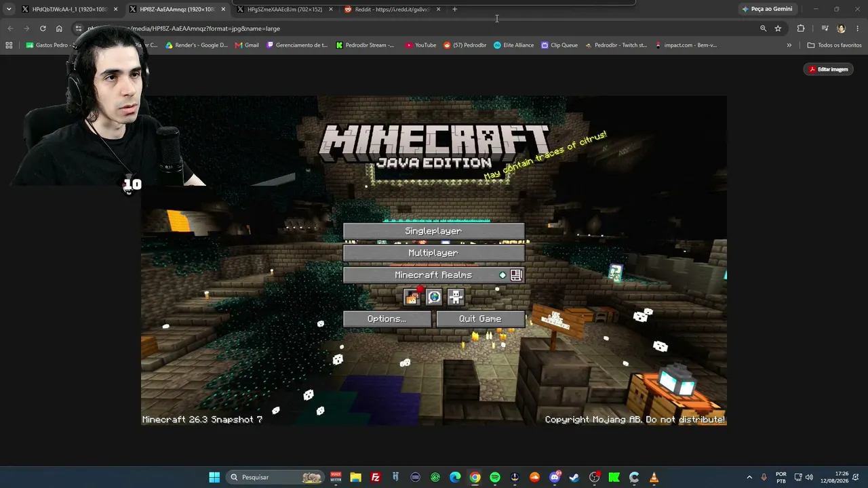Open Discord from the taskbar

tap(555, 477)
